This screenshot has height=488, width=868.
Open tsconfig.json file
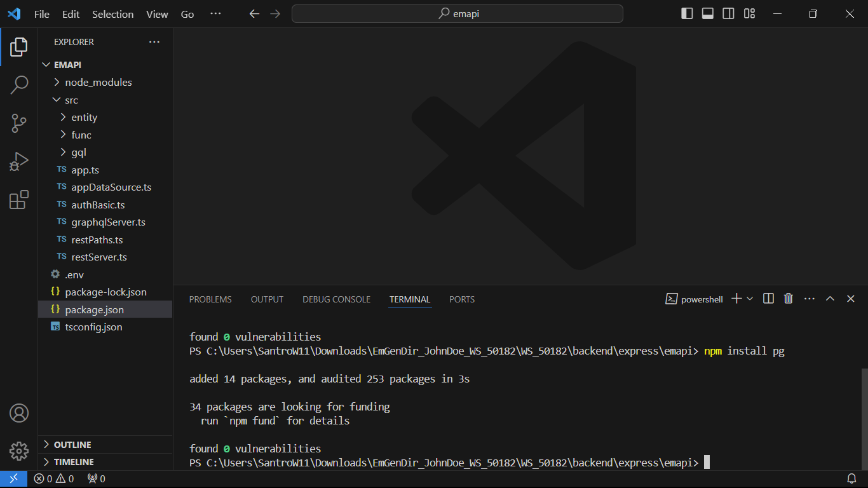click(x=105, y=327)
